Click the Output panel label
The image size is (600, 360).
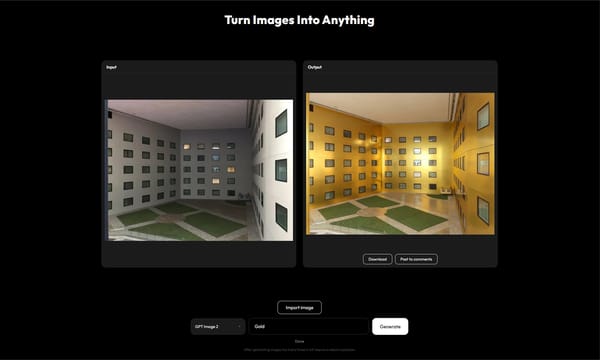pyautogui.click(x=315, y=67)
